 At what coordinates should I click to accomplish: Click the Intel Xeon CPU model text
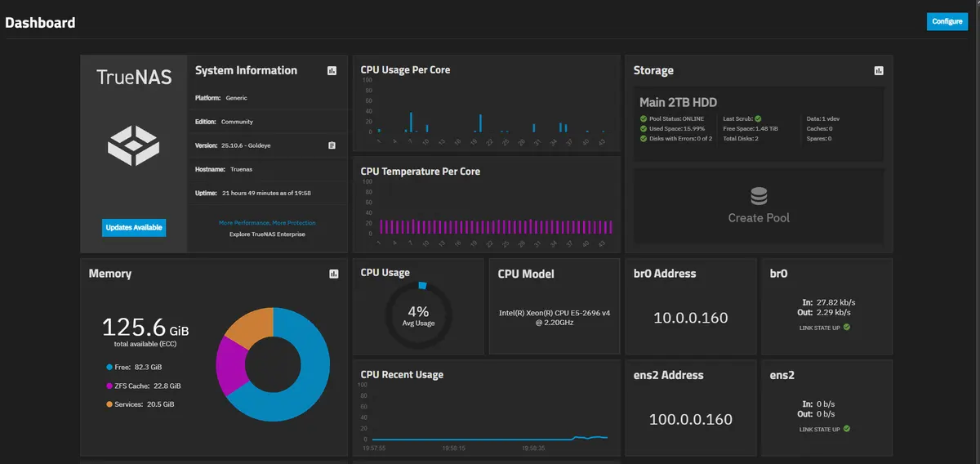tap(555, 317)
